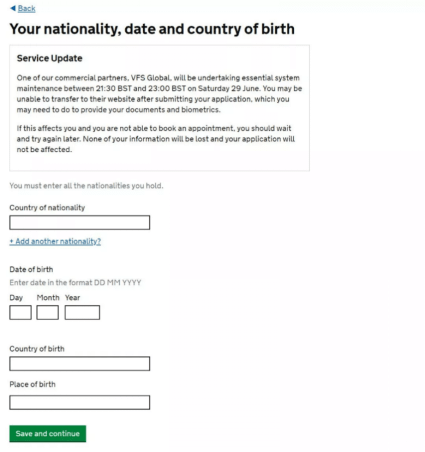Click the Country of birth label
The width and height of the screenshot is (425, 452).
pos(37,349)
